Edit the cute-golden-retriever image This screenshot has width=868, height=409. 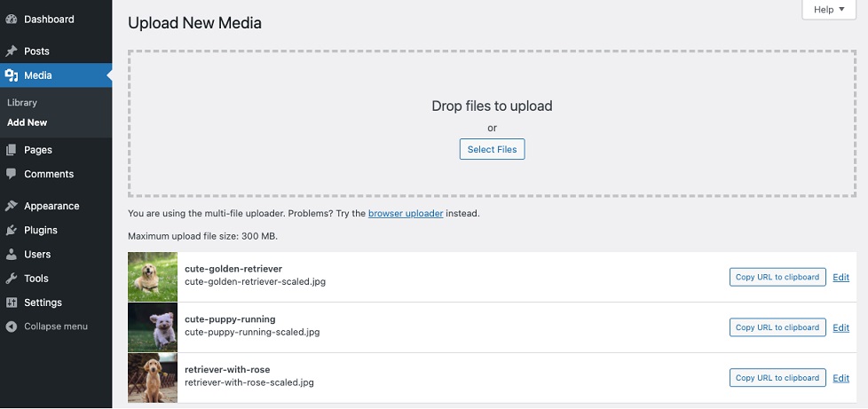point(840,278)
